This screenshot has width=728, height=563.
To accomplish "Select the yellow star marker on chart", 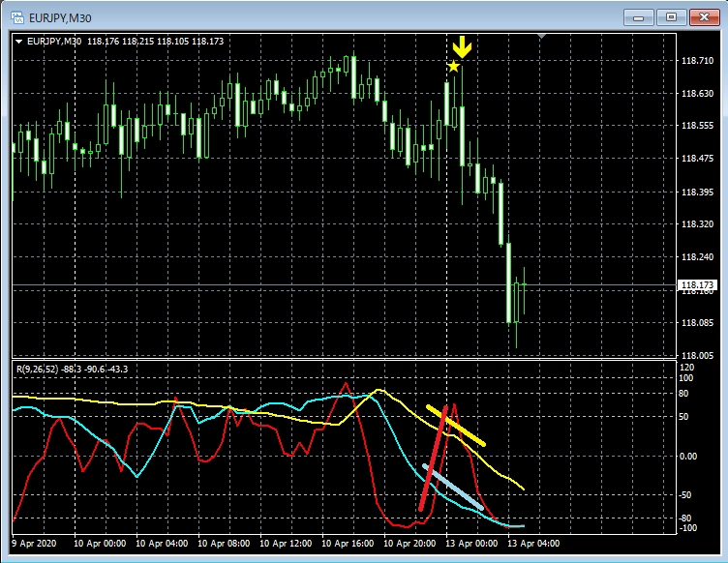I will coord(453,67).
